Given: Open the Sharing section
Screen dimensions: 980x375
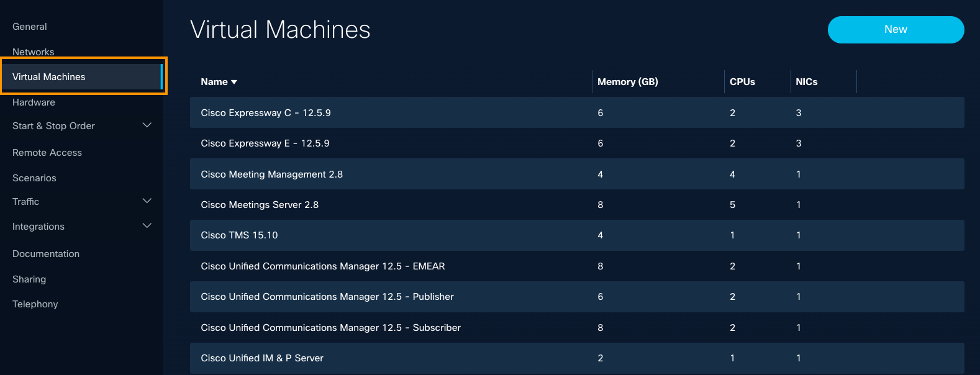Looking at the screenshot, I should [29, 279].
